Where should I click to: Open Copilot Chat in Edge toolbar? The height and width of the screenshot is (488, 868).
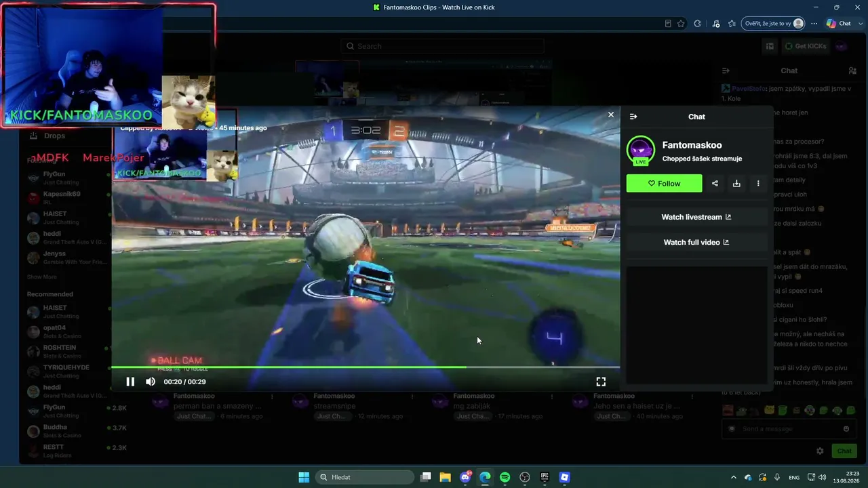(838, 24)
